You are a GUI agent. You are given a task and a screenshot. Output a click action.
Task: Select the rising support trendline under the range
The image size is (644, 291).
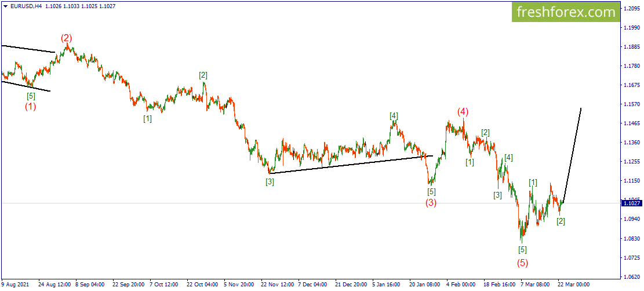coord(350,165)
